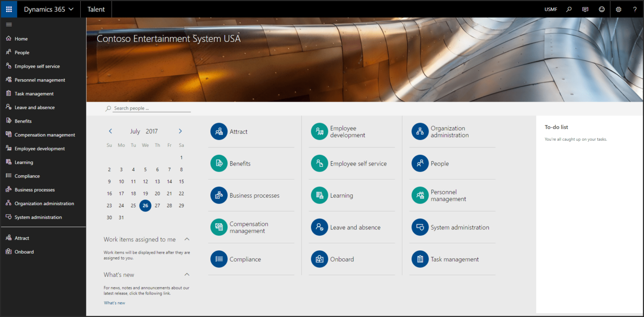The width and height of the screenshot is (644, 317).
Task: Click Contoso Entertainment System USA banner title
Action: point(169,39)
